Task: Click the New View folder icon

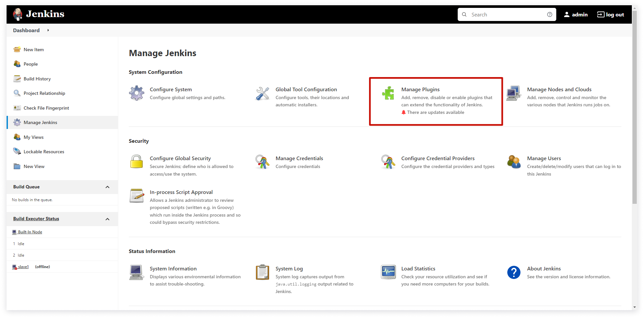Action: 17,166
